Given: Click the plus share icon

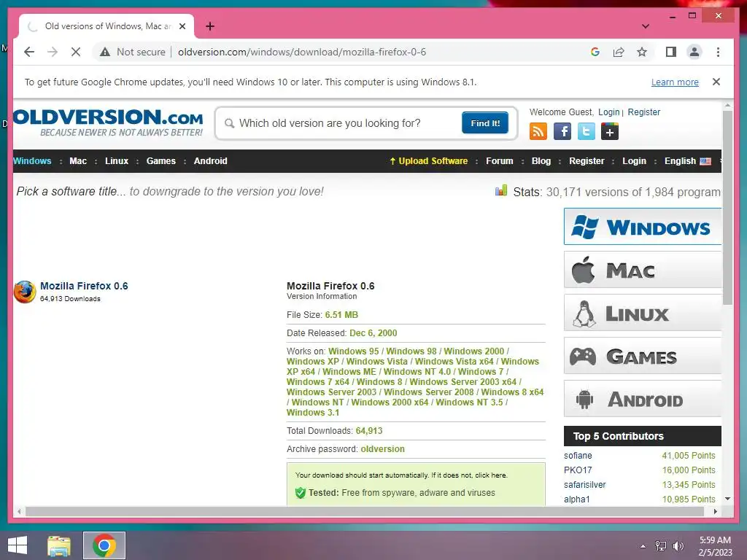Looking at the screenshot, I should coord(610,131).
